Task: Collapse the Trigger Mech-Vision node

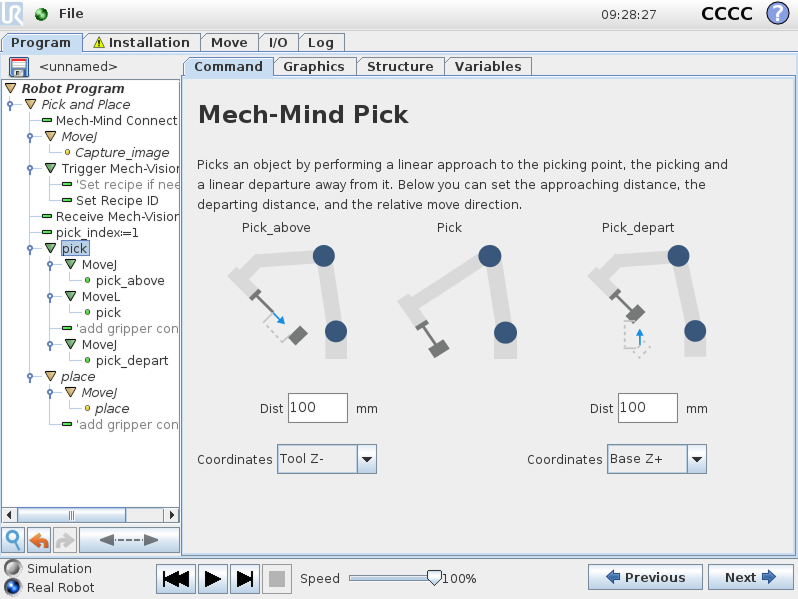Action: click(x=50, y=168)
